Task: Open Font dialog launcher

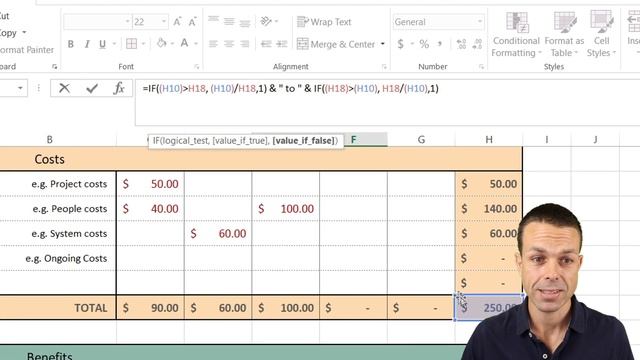Action: point(197,67)
